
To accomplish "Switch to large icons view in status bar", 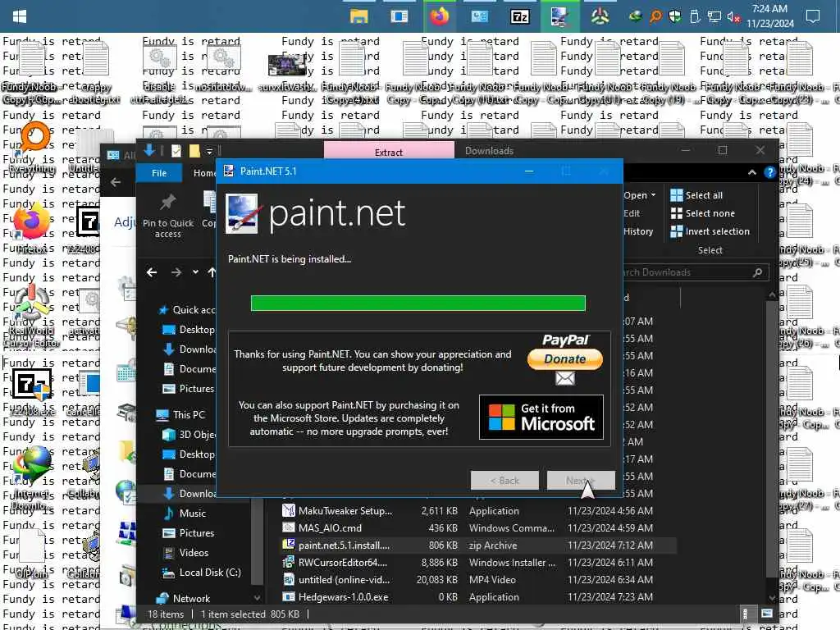I will point(767,614).
